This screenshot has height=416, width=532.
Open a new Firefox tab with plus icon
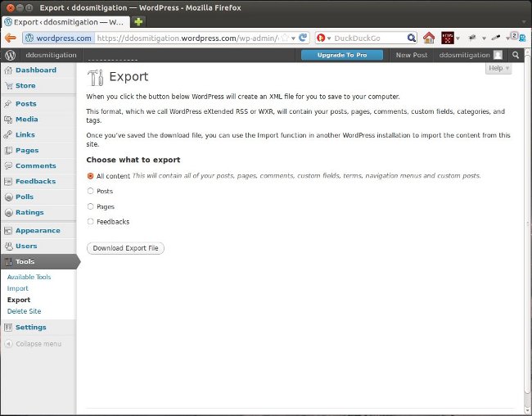tap(139, 21)
